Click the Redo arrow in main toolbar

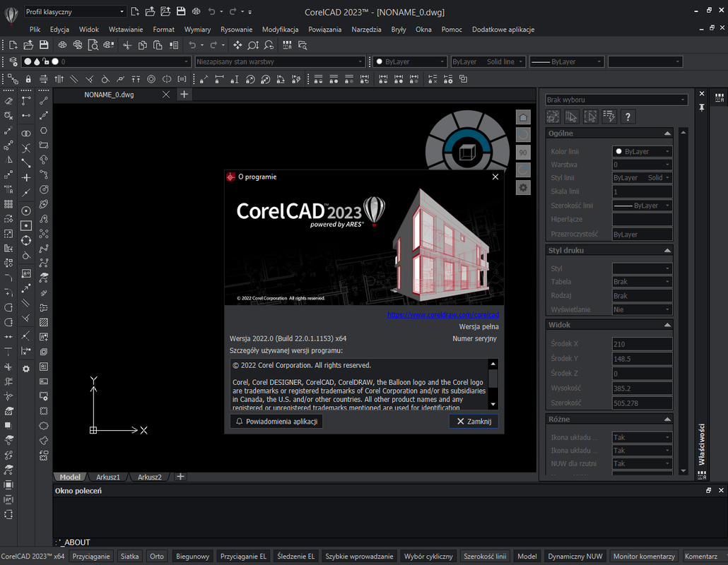213,45
